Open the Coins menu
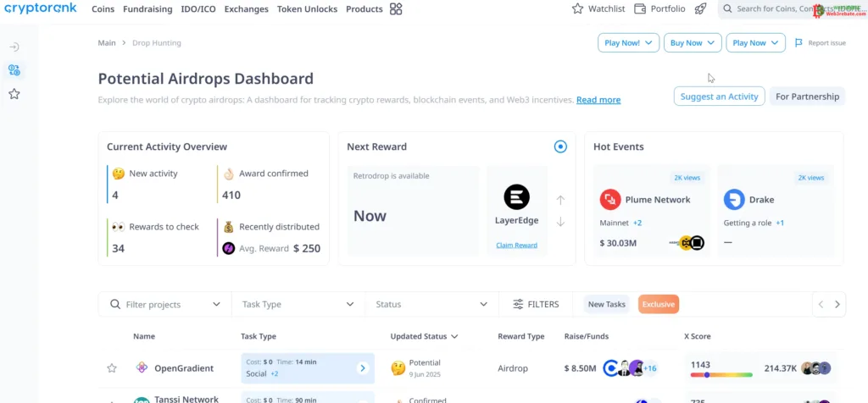This screenshot has height=403, width=868. (103, 8)
